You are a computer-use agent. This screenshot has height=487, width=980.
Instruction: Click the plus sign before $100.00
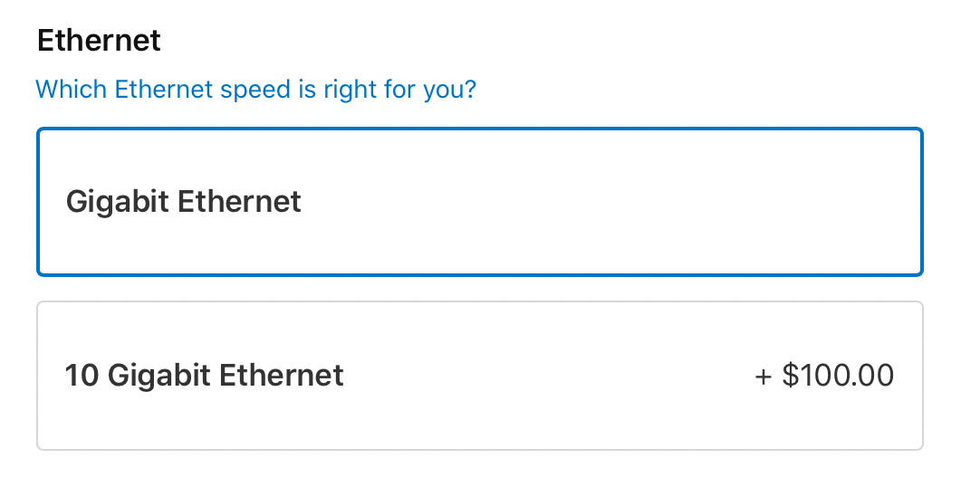pos(764,377)
